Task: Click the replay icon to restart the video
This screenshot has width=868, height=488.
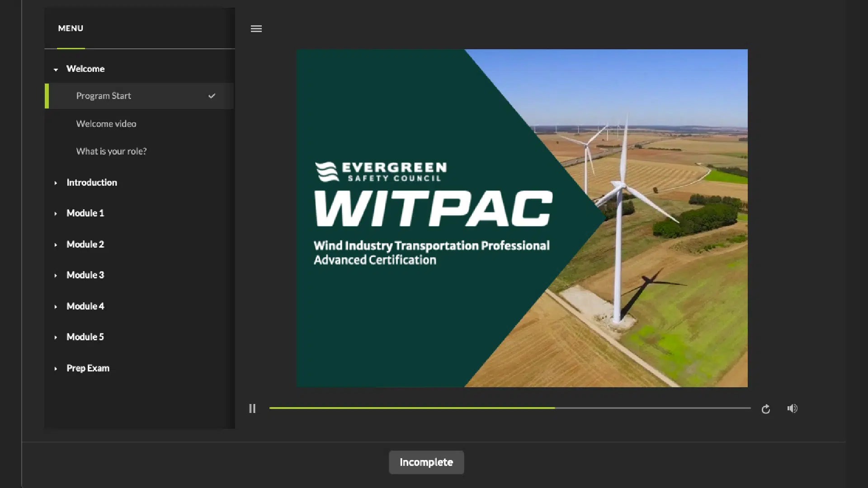Action: [x=766, y=408]
